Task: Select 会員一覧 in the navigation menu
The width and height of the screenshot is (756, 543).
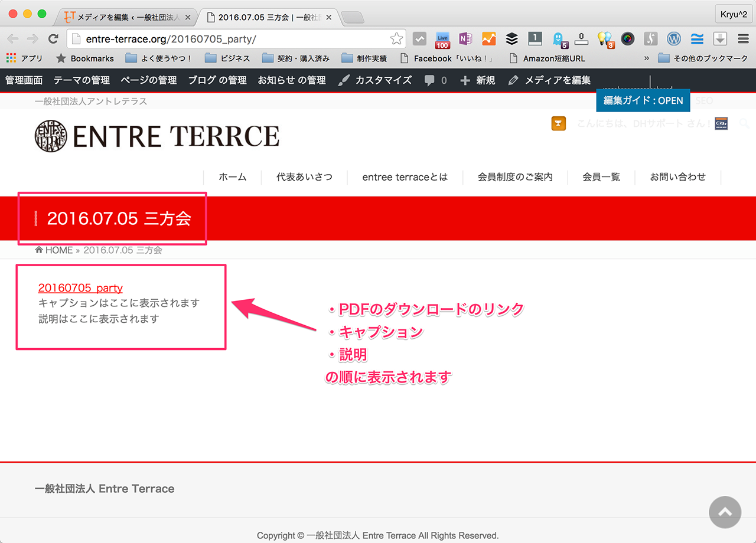Action: pyautogui.click(x=601, y=177)
